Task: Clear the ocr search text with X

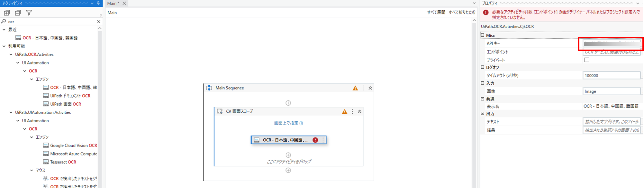Action: tap(99, 22)
